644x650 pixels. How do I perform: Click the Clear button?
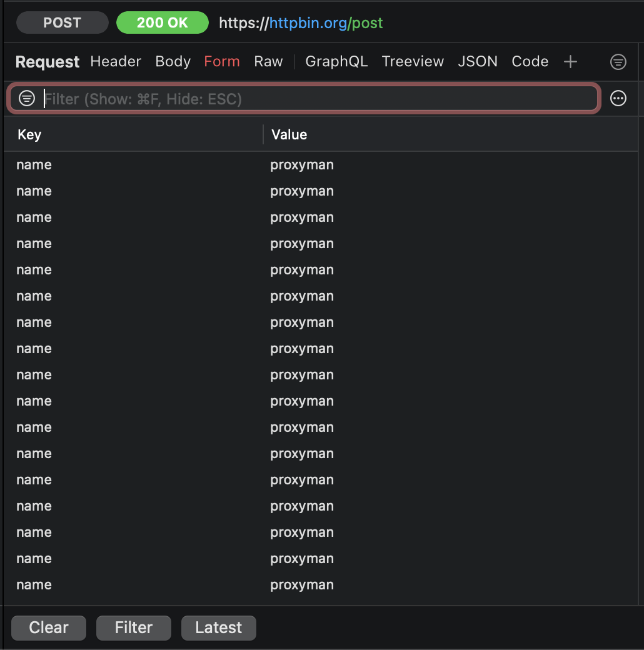[49, 627]
